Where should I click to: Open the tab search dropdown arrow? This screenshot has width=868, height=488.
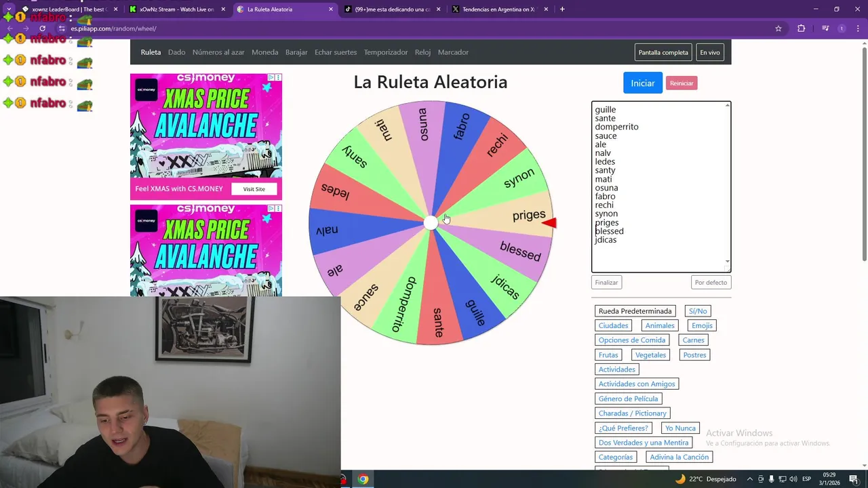coord(8,9)
